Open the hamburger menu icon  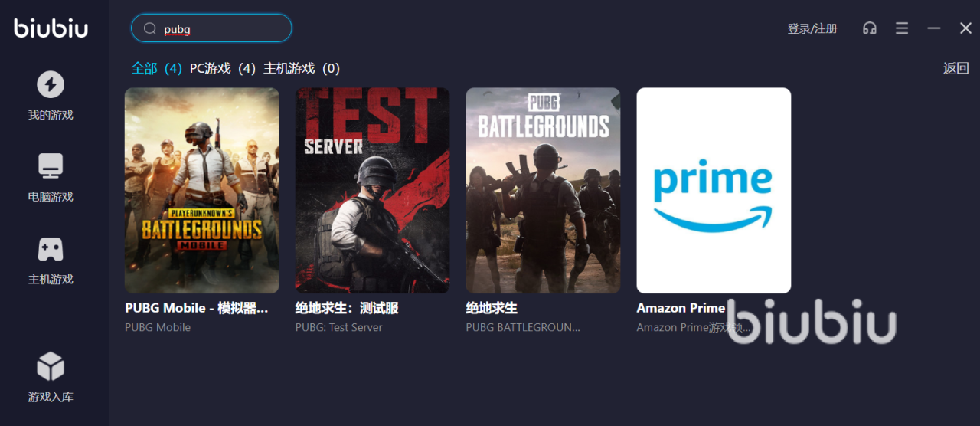(902, 28)
